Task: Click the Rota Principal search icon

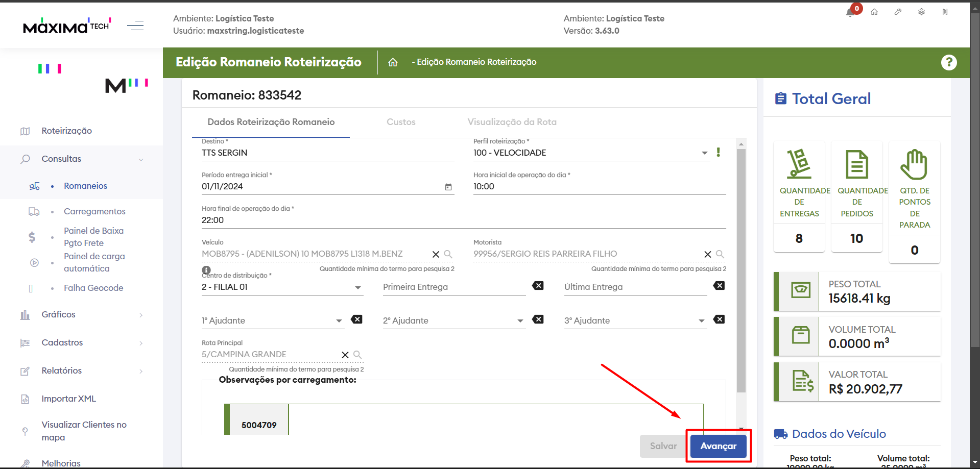Action: pyautogui.click(x=357, y=355)
